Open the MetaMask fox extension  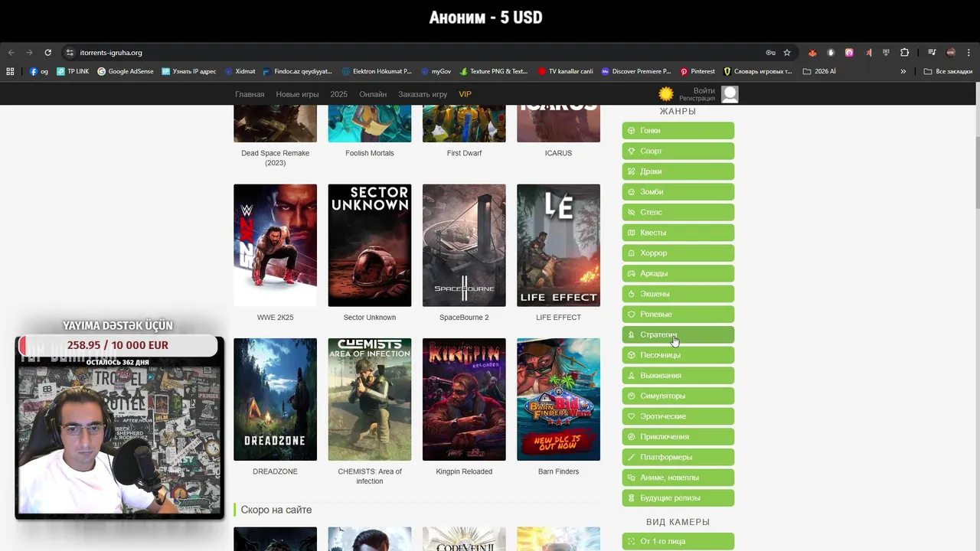pyautogui.click(x=812, y=53)
